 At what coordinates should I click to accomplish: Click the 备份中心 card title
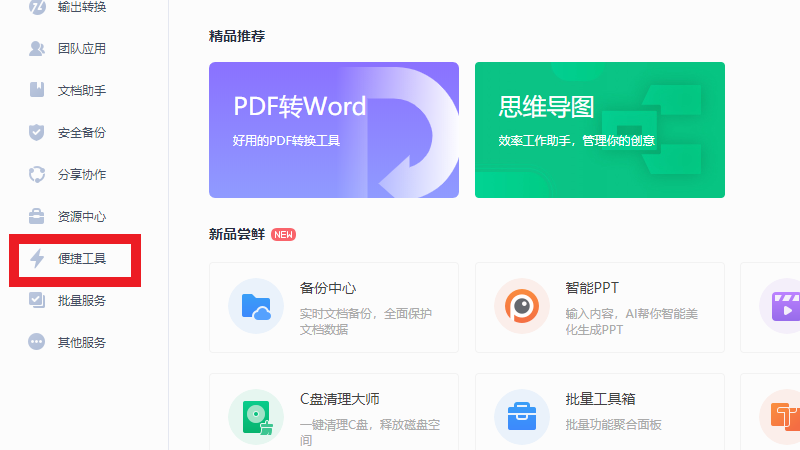[x=328, y=288]
